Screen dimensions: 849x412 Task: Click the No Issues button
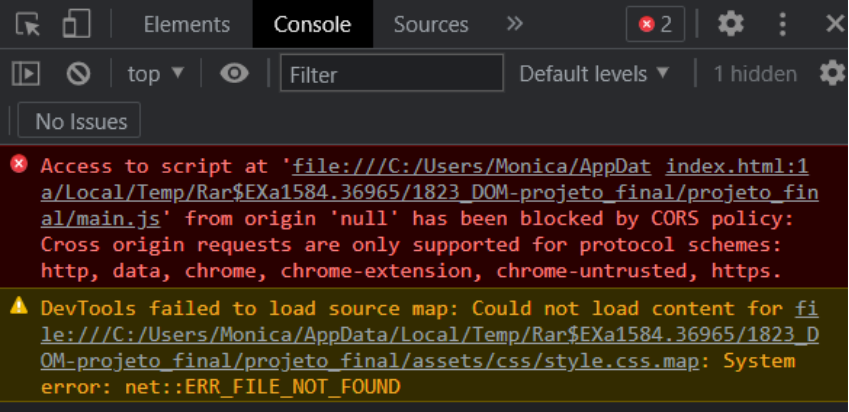[80, 120]
